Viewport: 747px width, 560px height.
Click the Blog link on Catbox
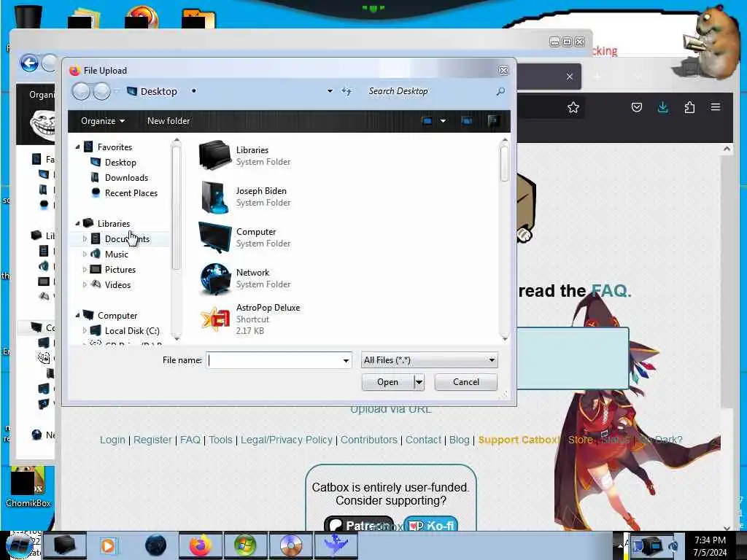(x=460, y=440)
